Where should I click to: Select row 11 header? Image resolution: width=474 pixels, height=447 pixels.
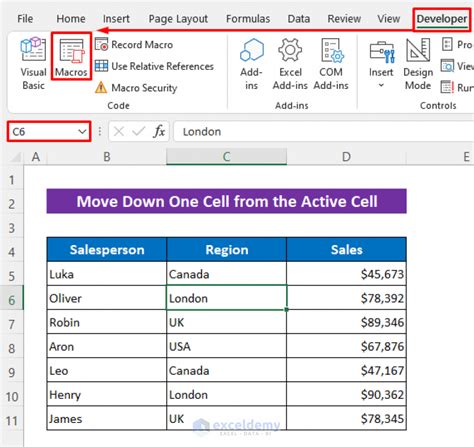[x=12, y=418]
